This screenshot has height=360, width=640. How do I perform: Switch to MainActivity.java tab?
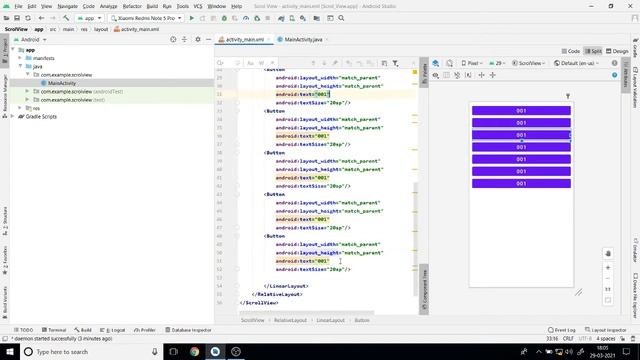tap(303, 40)
